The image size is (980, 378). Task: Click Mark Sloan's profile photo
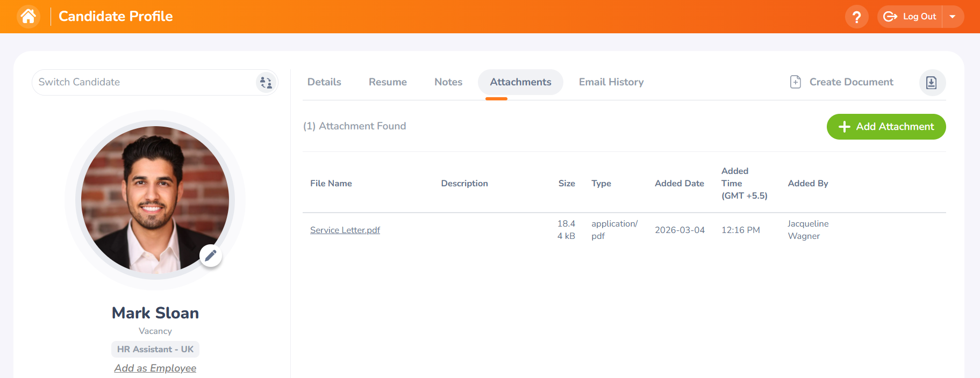coord(155,199)
